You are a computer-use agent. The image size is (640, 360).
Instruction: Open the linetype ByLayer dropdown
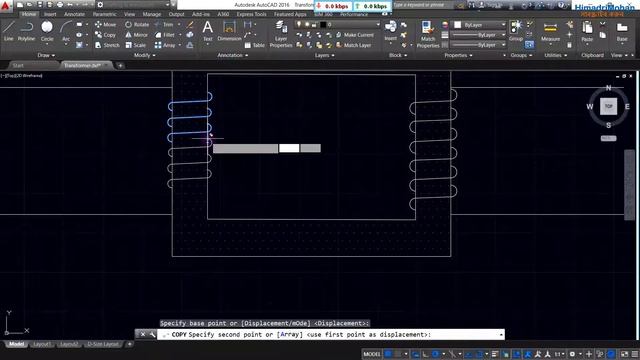click(x=479, y=45)
